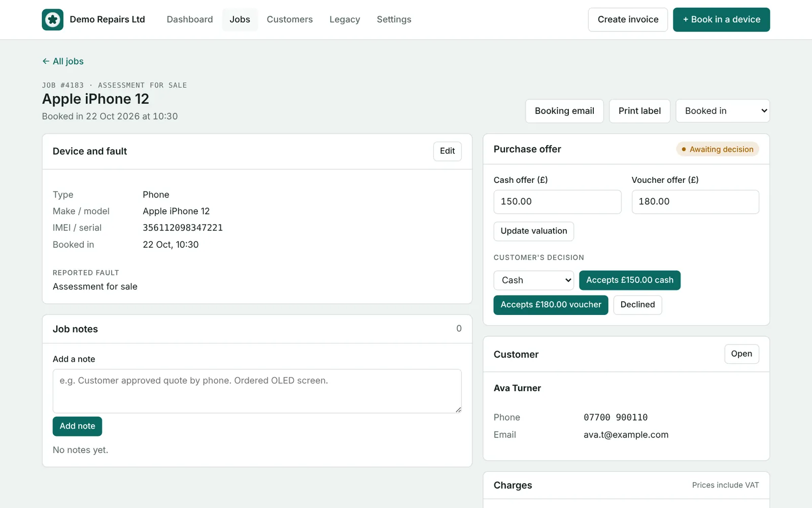Open the Legacy nav item

(345, 19)
